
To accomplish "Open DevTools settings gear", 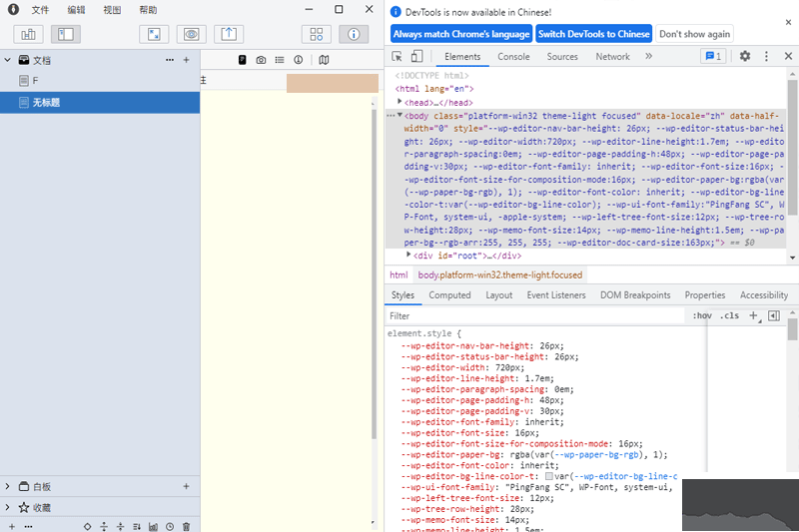I will click(745, 57).
